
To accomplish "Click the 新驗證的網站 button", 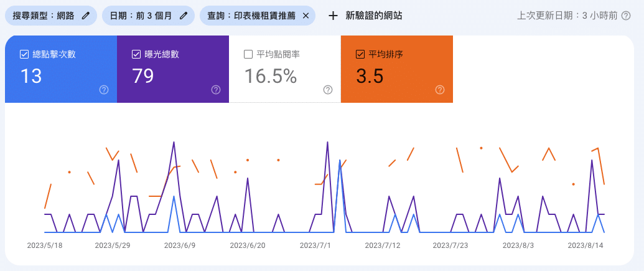I will click(x=365, y=16).
